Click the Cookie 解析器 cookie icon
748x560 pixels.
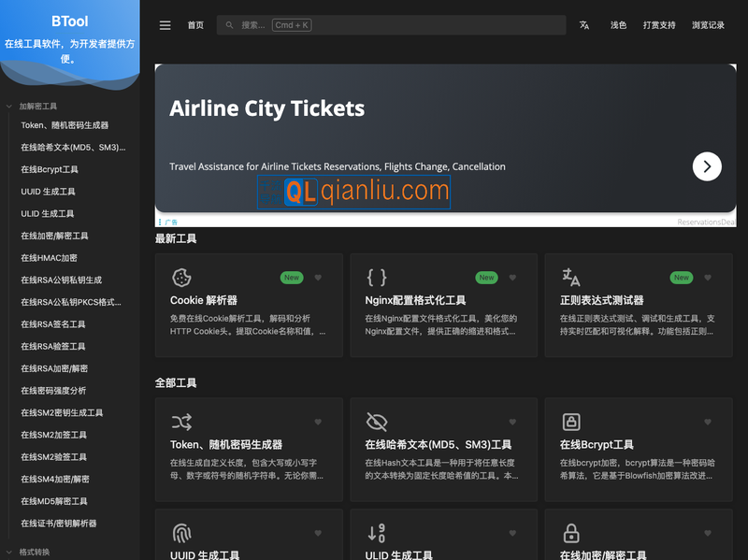(x=182, y=278)
